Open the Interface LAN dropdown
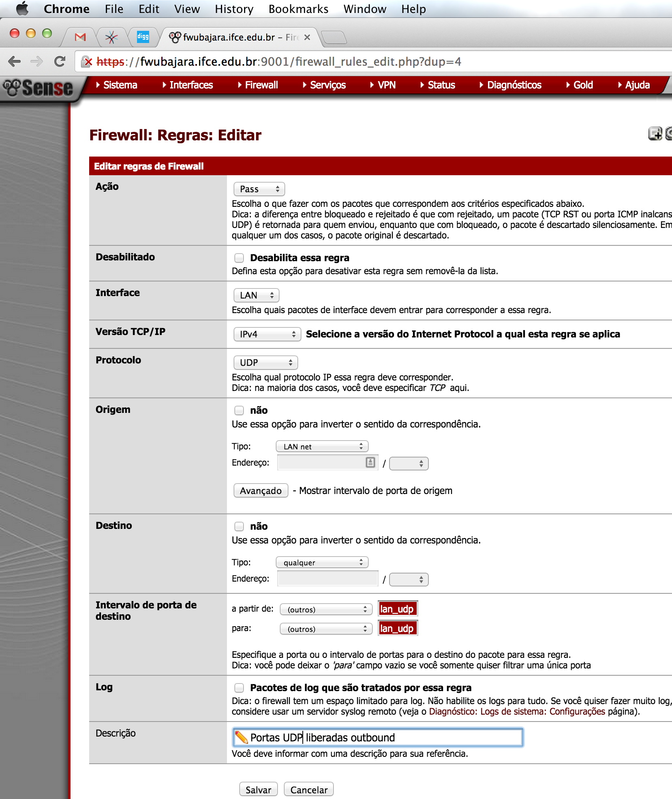Screen dimensions: 672x799 (256, 295)
